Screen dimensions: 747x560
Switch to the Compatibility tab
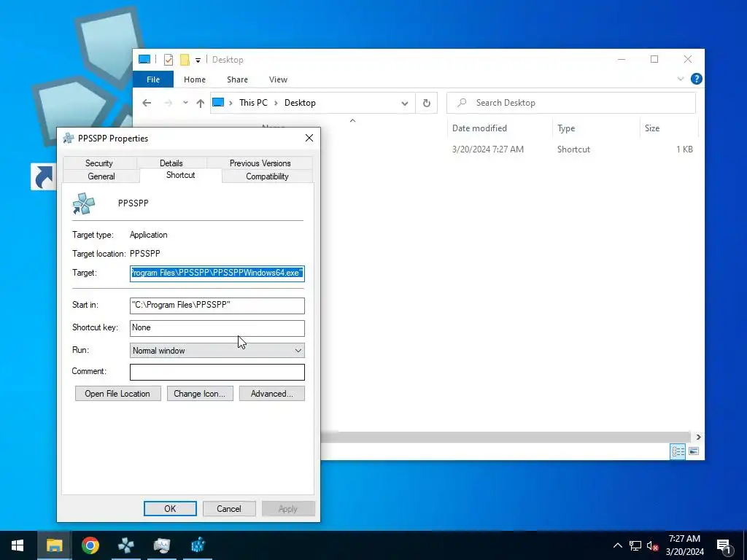(267, 176)
